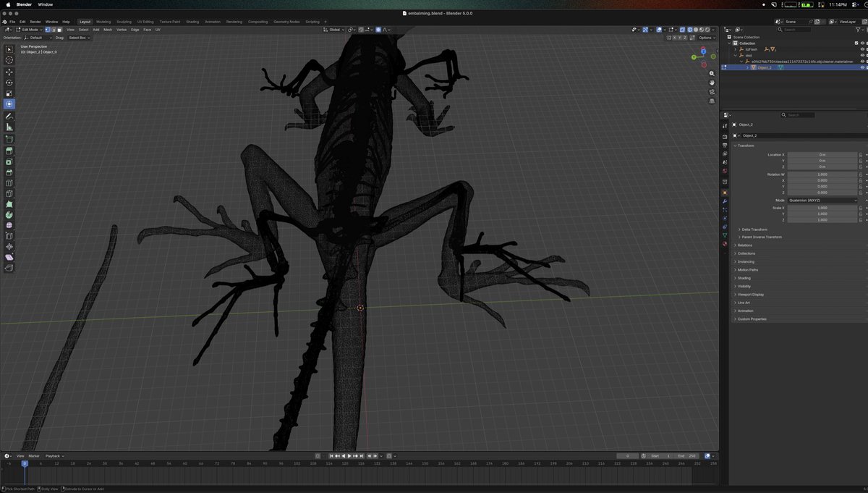Click the Z axis on navigation gizmo
Screen dimensions: 868x493
[x=703, y=51]
